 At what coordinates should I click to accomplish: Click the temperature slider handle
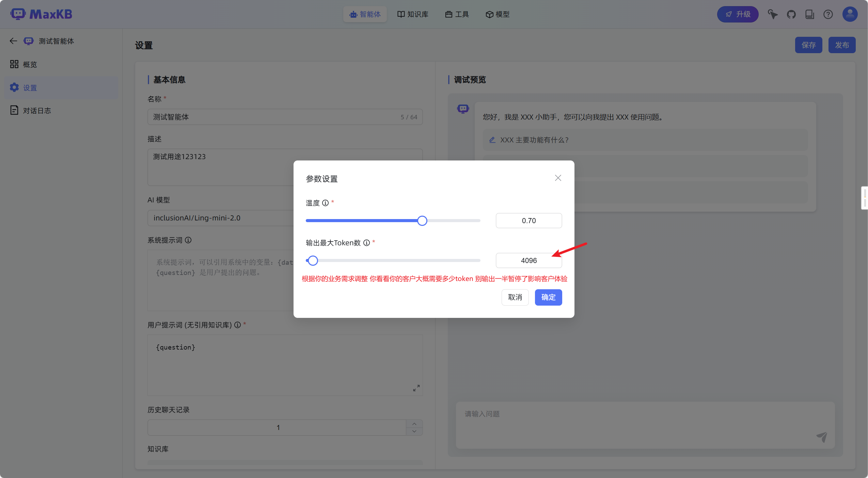(x=422, y=221)
